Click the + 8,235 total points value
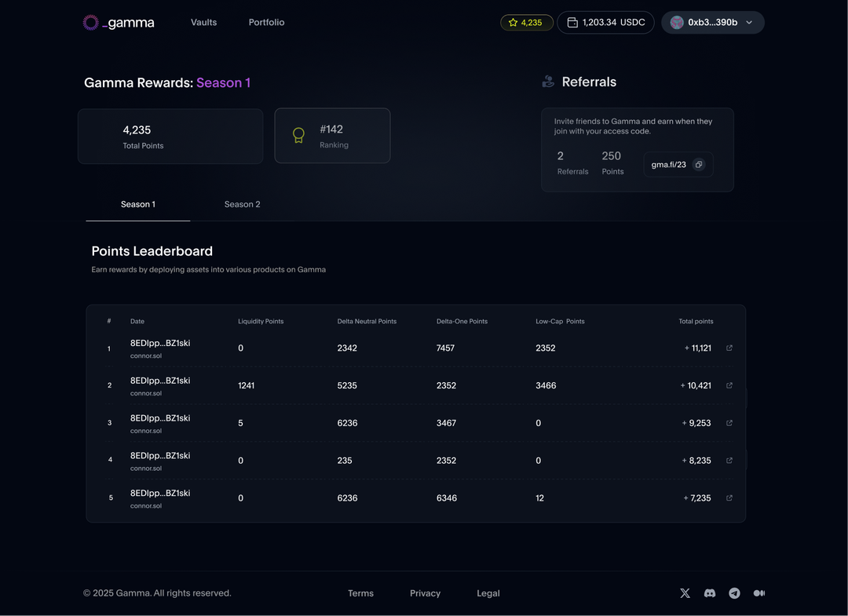The image size is (848, 616). click(x=696, y=461)
